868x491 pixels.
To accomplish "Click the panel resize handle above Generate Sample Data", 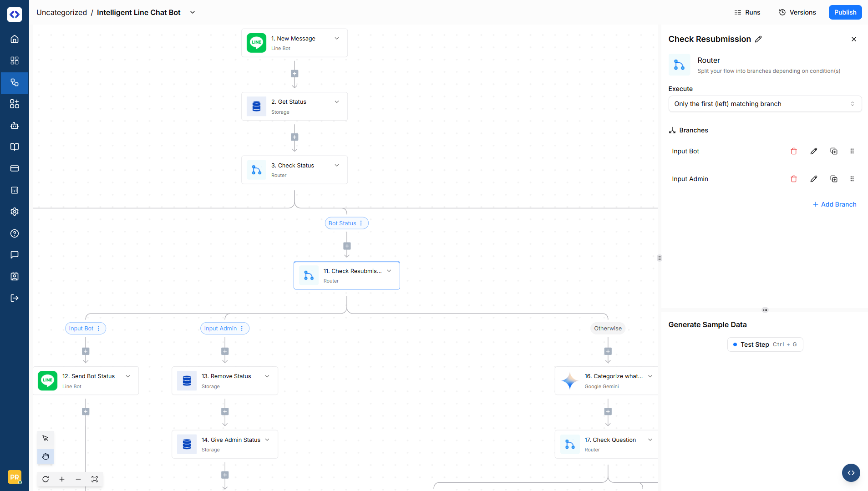I will coord(765,310).
